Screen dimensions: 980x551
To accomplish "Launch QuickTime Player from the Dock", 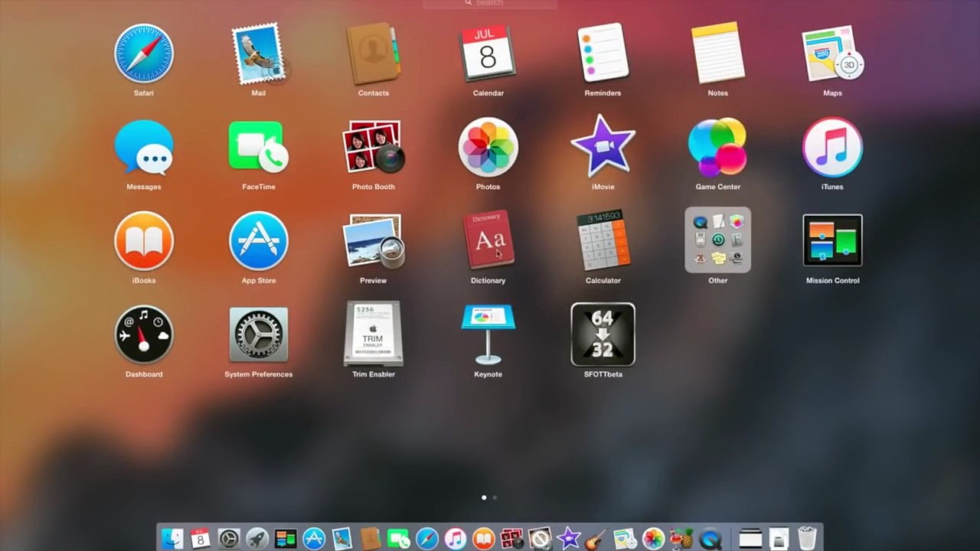I will click(710, 539).
